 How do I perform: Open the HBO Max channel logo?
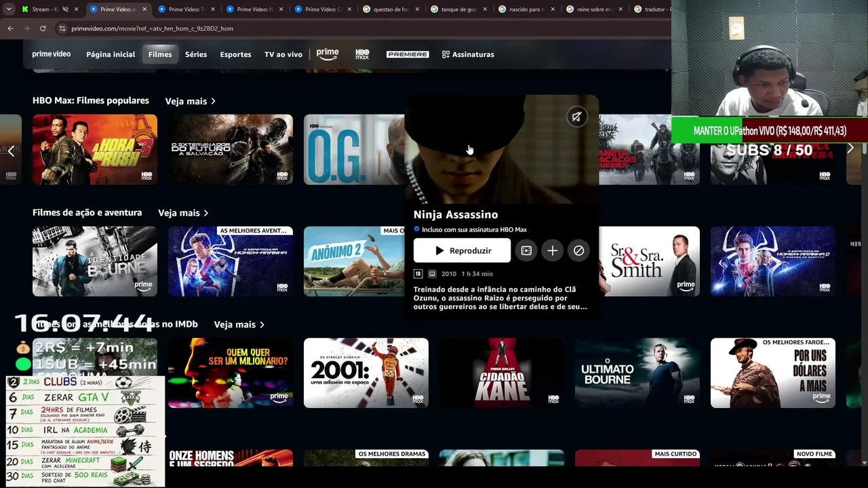[362, 54]
